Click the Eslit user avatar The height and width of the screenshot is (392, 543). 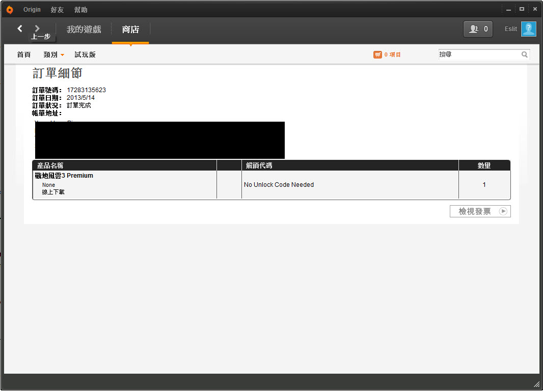click(x=528, y=29)
